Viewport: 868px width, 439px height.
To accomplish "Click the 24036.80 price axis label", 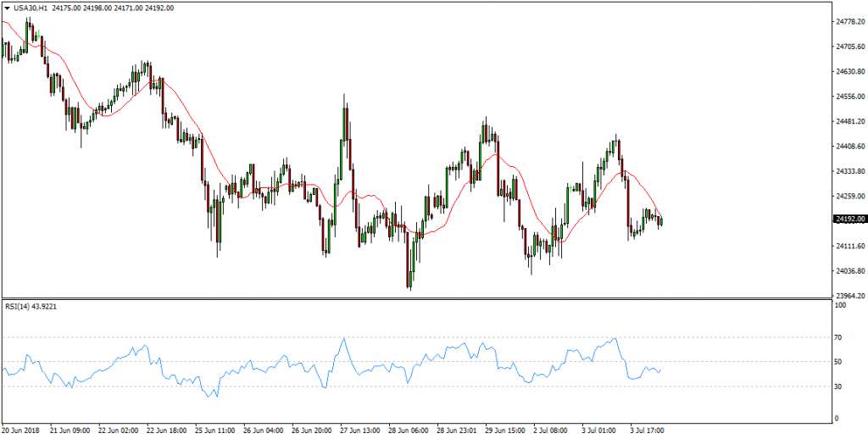I will [x=851, y=270].
